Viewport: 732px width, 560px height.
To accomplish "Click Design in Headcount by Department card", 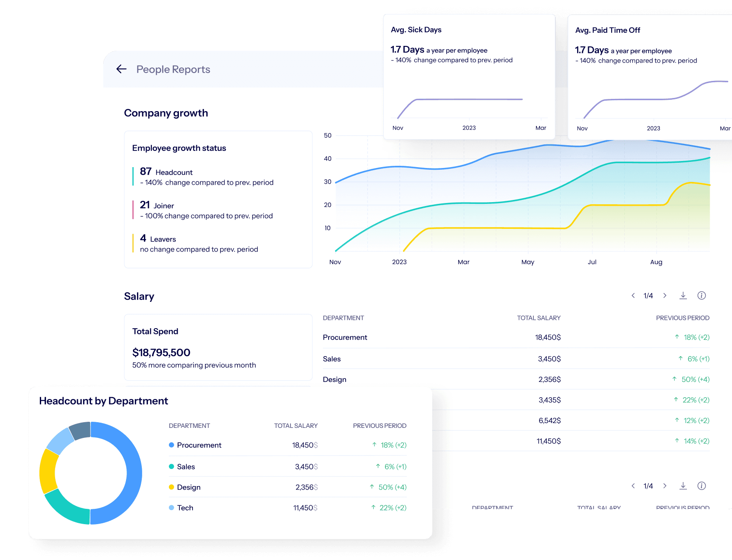I will coord(189,487).
